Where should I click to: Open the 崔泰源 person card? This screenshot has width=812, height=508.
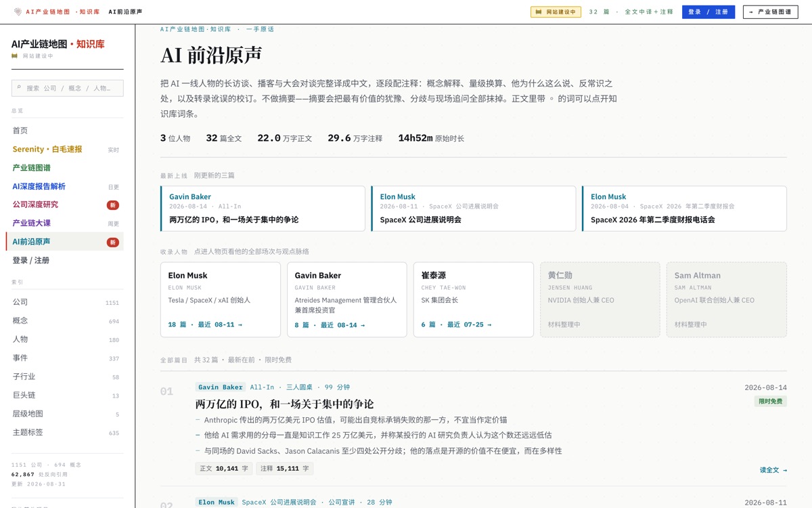coord(474,299)
